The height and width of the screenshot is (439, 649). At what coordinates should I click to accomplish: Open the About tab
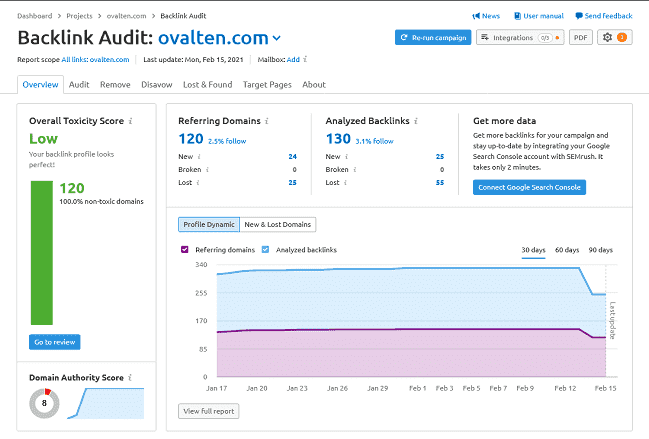[314, 84]
